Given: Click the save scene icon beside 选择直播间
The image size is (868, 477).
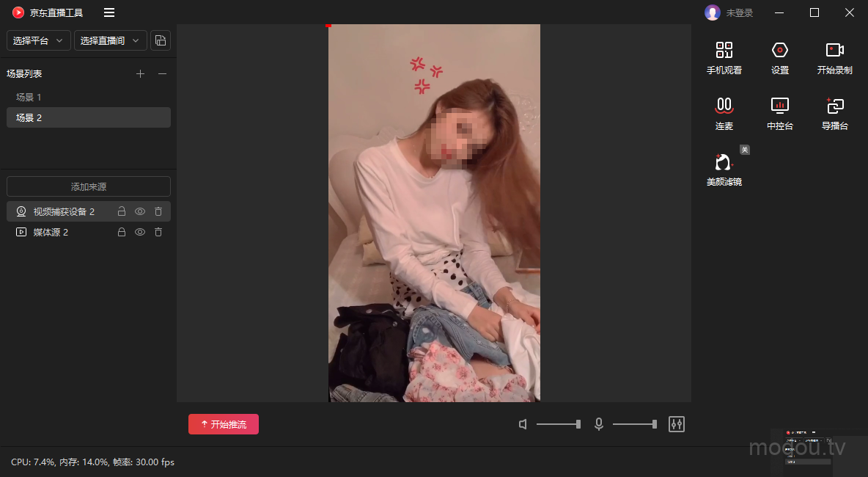Looking at the screenshot, I should (161, 41).
